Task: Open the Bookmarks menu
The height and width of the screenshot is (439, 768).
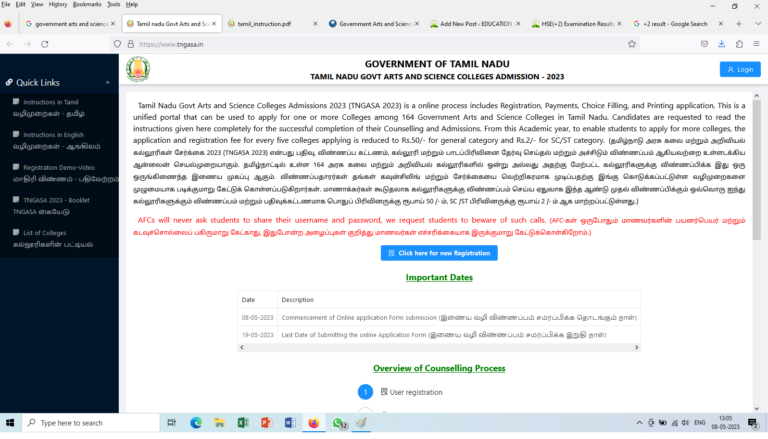Action: [x=86, y=5]
